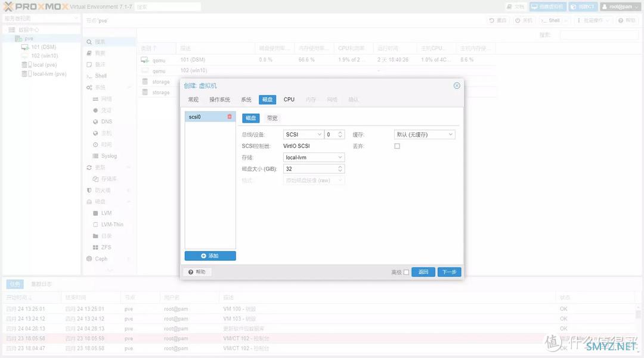Close the Create Virtual Machine dialog
644x358 pixels.
[457, 86]
